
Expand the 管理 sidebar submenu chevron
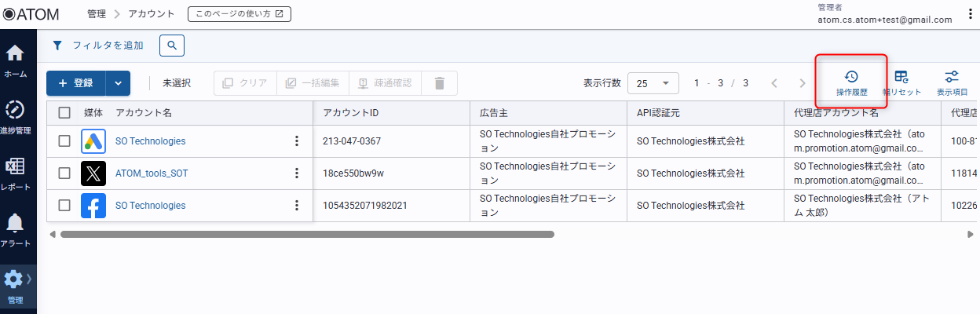[x=30, y=279]
